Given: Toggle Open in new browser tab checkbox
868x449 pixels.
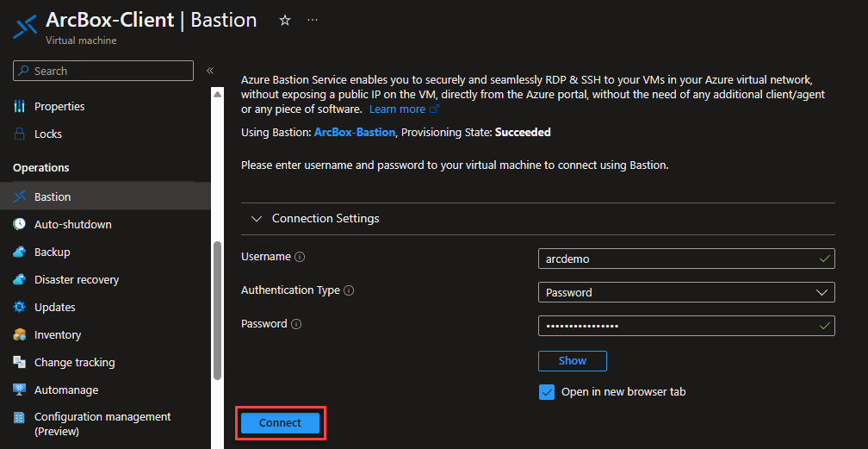Looking at the screenshot, I should click(546, 392).
